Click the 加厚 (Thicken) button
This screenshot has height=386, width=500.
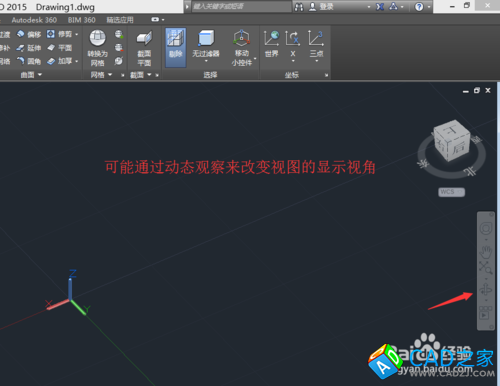62,61
